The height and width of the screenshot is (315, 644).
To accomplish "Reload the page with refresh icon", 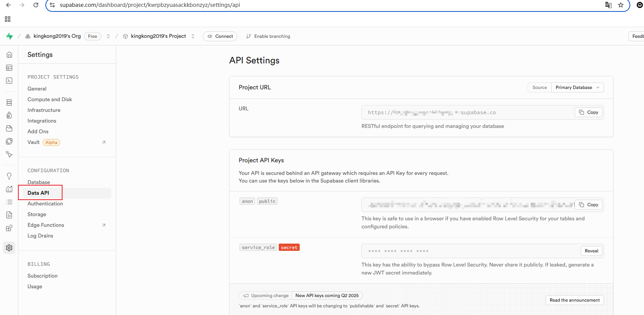I will point(36,5).
